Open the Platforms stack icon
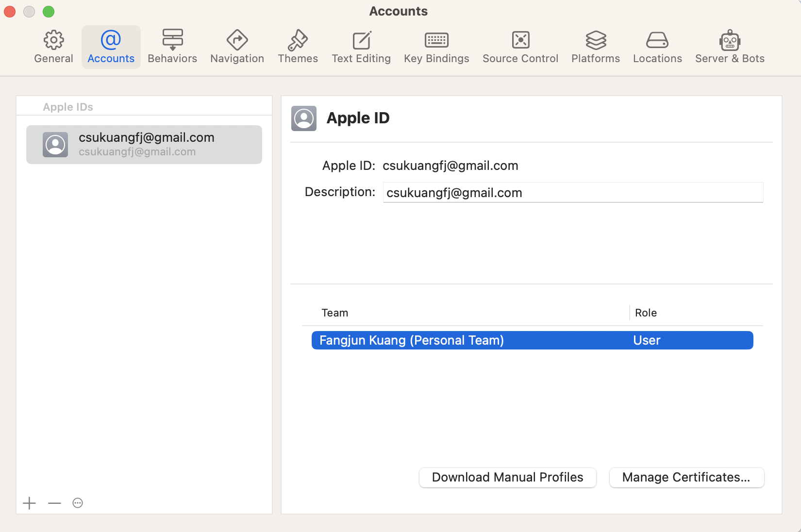This screenshot has height=532, width=801. (596, 40)
